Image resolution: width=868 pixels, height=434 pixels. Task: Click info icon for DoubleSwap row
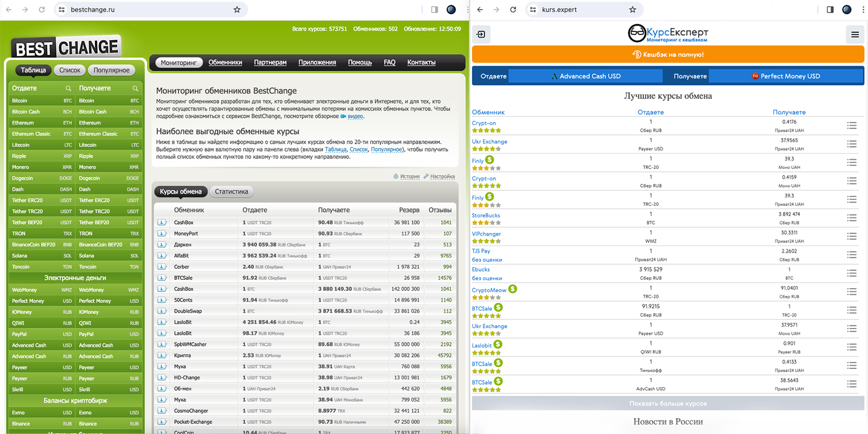point(162,311)
